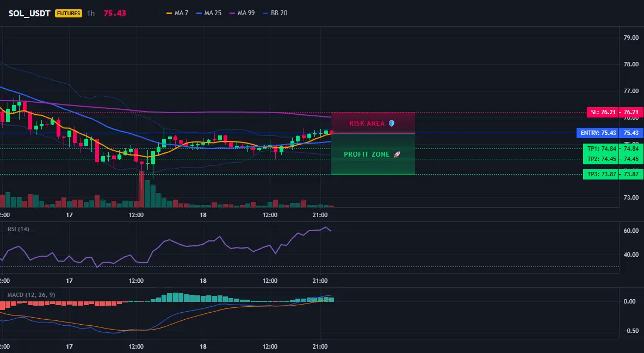Viewport: 644px width, 353px height.
Task: Click the 21:00 marker on main time axis
Action: (320, 215)
